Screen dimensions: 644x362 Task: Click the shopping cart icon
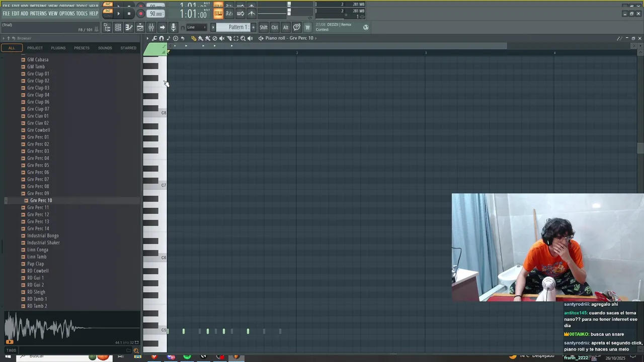pos(307,27)
